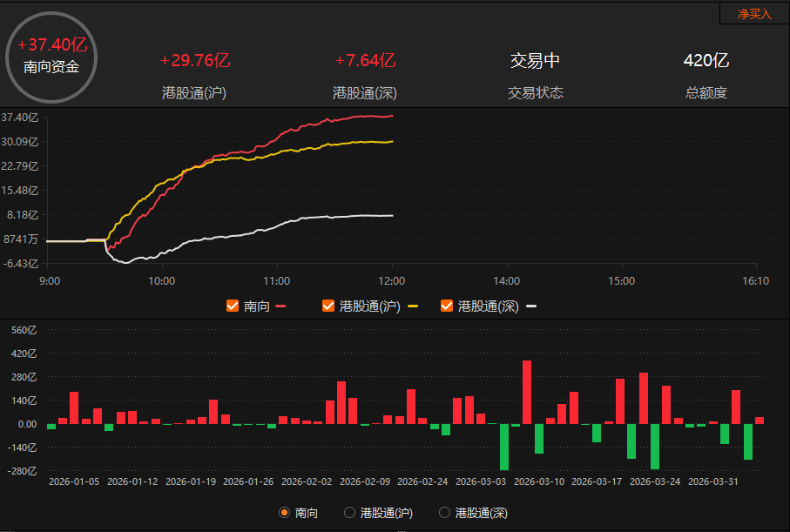Click the 2026-03-31 date label on axis
The image size is (790, 532).
click(x=713, y=481)
